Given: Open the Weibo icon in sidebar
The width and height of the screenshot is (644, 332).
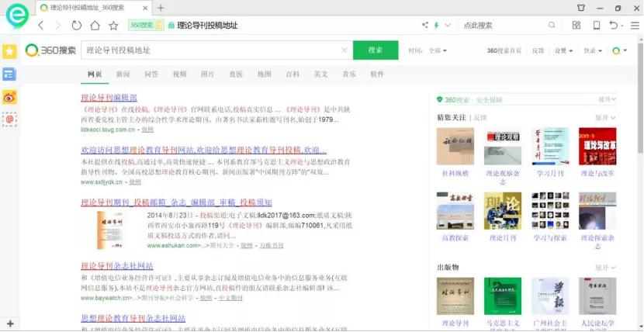Looking at the screenshot, I should tap(9, 97).
